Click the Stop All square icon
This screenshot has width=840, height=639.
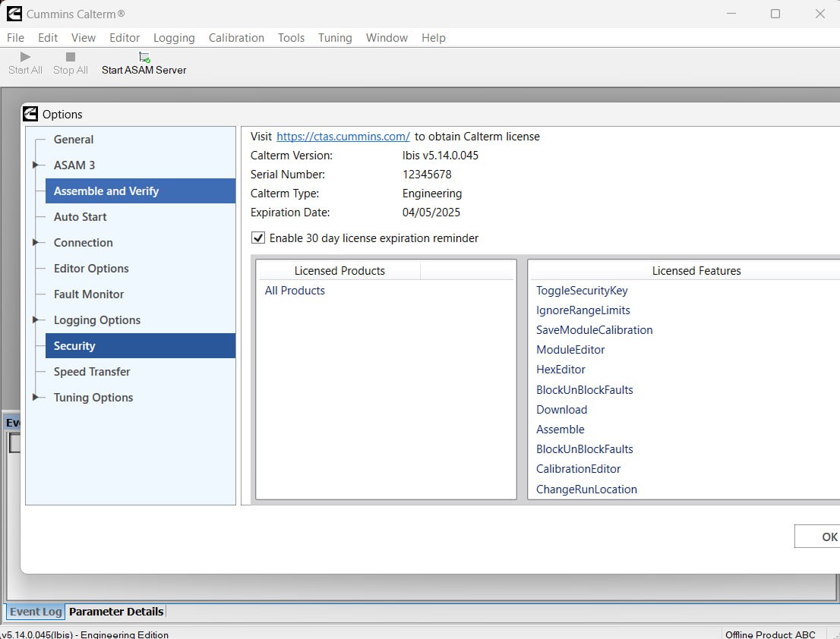click(70, 57)
